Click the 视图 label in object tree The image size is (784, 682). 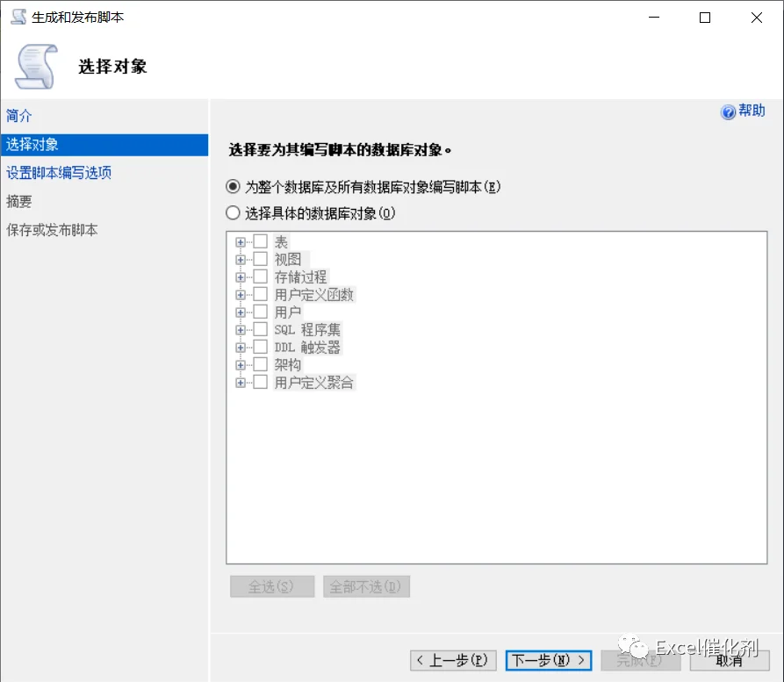[x=288, y=260]
